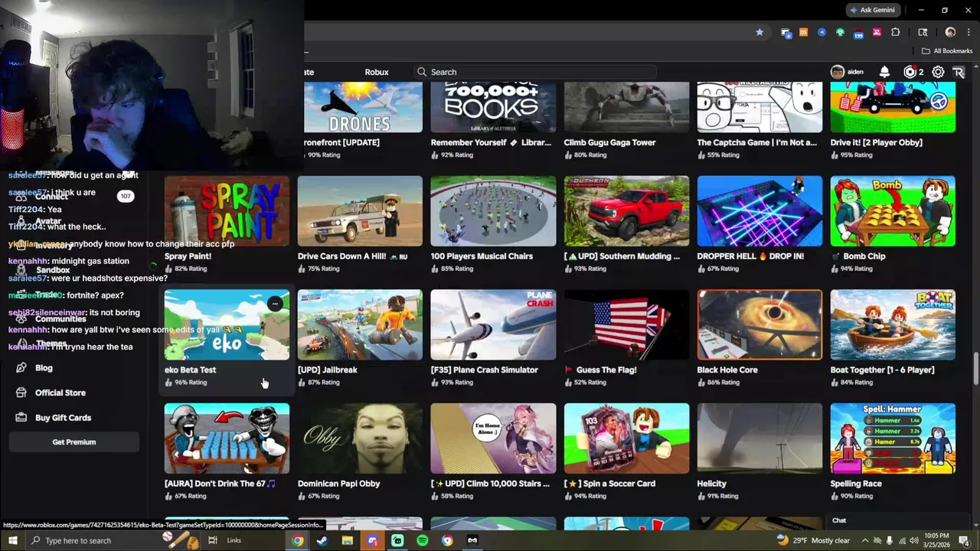Click the weather widget showing 29°F
The height and width of the screenshot is (551, 980).
(812, 540)
